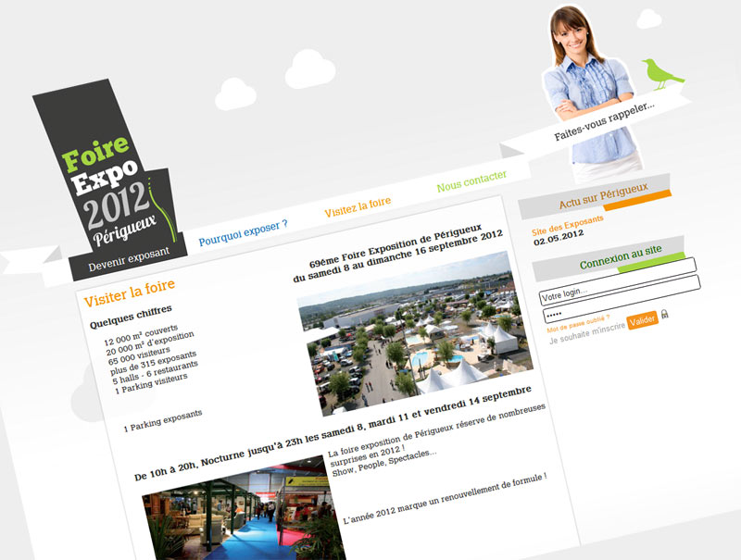Open the Nous contacter page
The height and width of the screenshot is (560, 741).
(x=471, y=181)
